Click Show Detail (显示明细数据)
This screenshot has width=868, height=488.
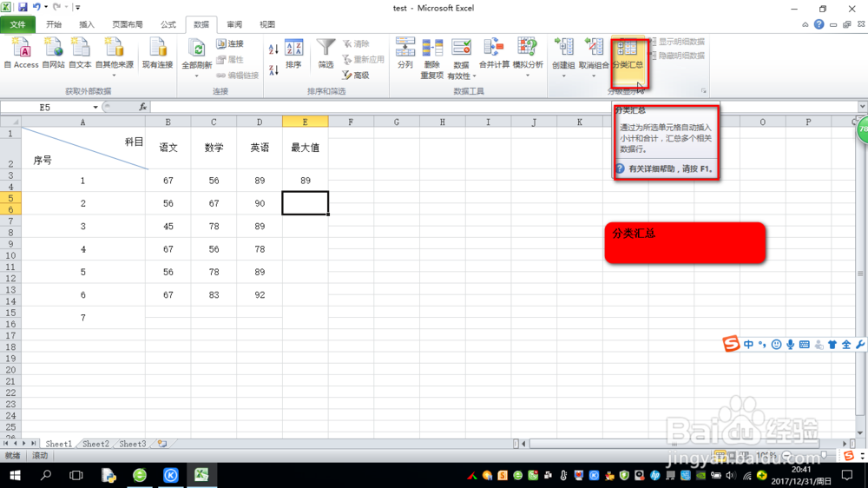pyautogui.click(x=678, y=42)
